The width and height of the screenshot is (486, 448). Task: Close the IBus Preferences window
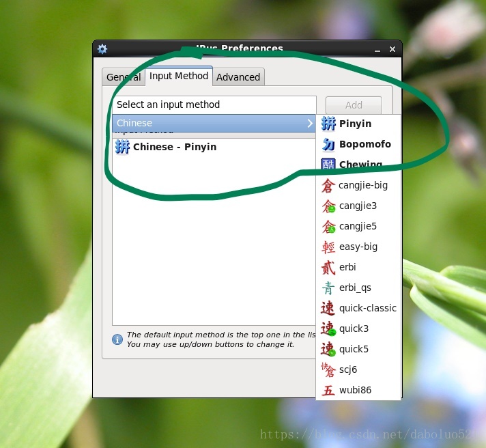coord(392,49)
